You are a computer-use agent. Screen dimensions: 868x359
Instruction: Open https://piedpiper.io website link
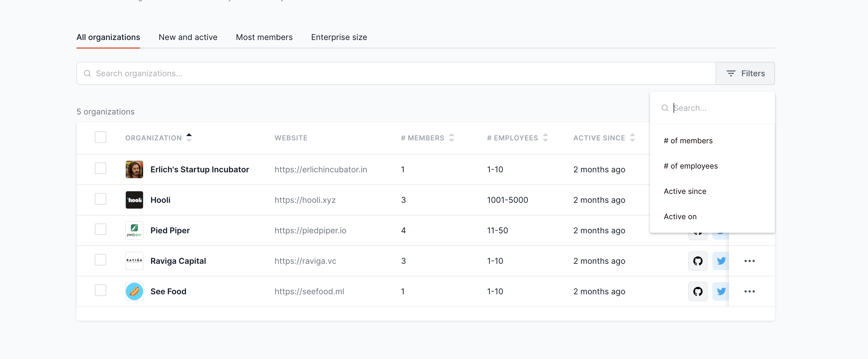tap(310, 230)
